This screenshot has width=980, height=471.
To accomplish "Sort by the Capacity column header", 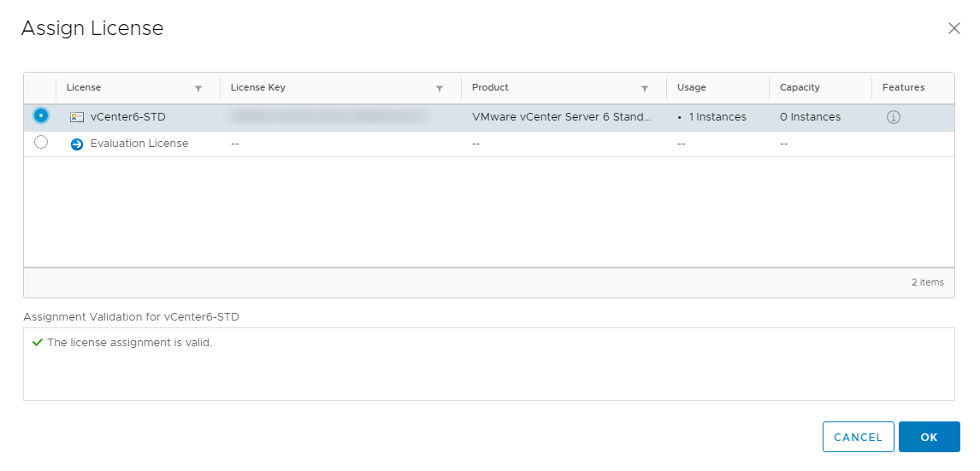I will [800, 87].
